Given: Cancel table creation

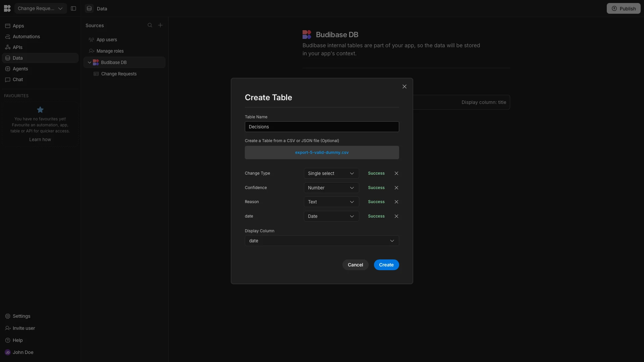Looking at the screenshot, I should [x=355, y=265].
